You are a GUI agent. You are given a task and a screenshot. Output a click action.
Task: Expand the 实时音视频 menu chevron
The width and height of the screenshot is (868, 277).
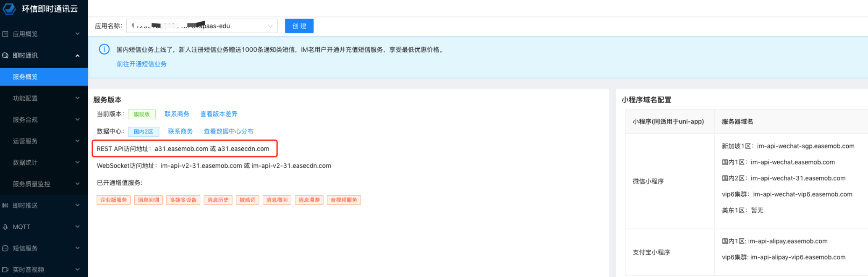78,269
